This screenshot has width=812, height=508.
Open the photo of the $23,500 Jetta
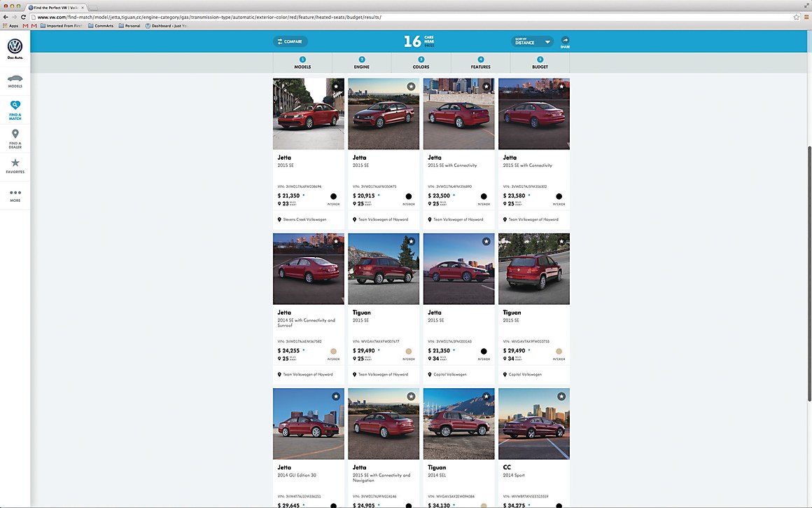click(x=458, y=114)
